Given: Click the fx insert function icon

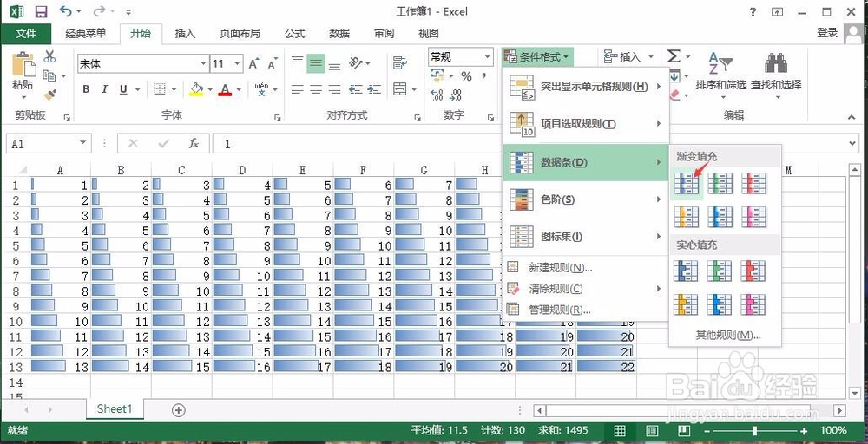Looking at the screenshot, I should [194, 144].
